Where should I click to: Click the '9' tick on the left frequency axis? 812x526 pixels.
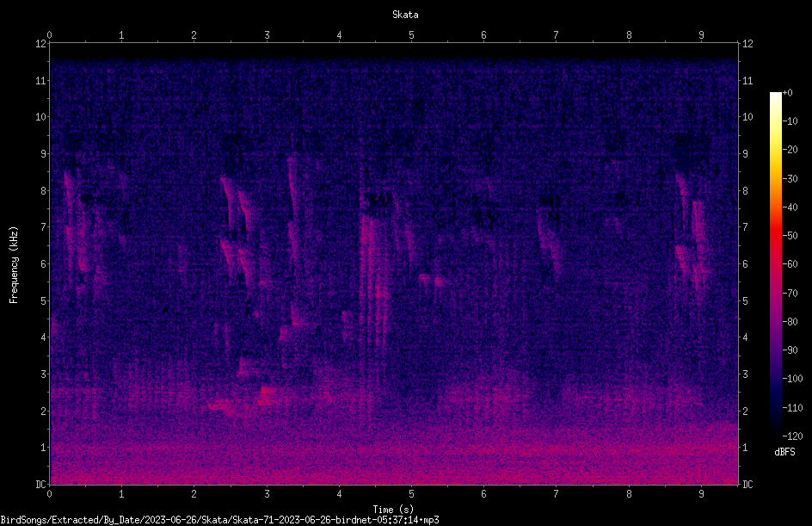tap(43, 154)
